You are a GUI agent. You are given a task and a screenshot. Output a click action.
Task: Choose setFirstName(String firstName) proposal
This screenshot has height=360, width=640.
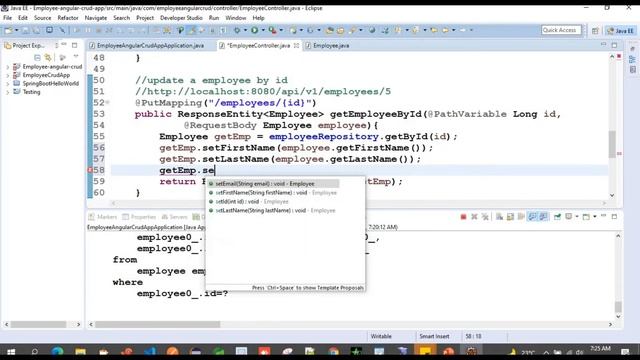(273, 193)
